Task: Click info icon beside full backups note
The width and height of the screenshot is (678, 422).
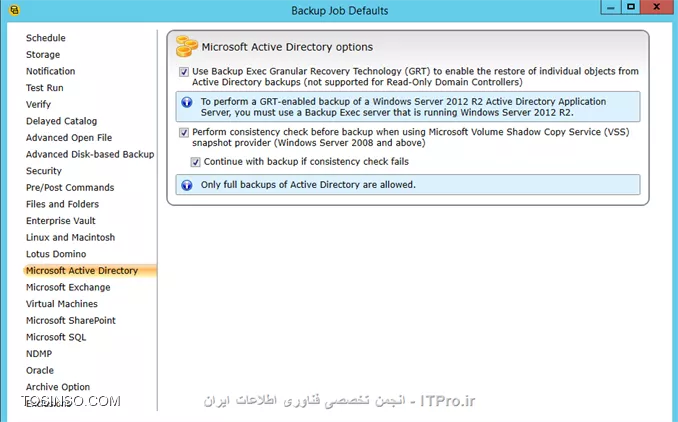Action: point(187,185)
